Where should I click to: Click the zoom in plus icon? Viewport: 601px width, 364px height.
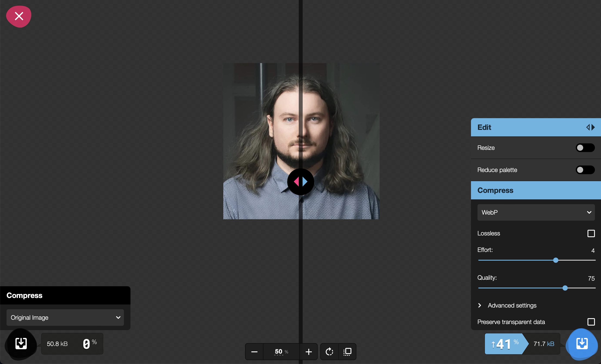coord(308,352)
